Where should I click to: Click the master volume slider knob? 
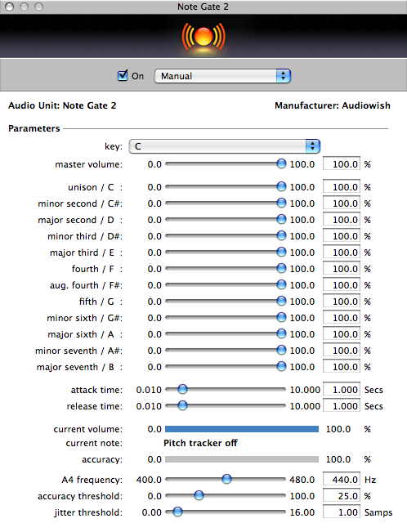pyautogui.click(x=281, y=164)
